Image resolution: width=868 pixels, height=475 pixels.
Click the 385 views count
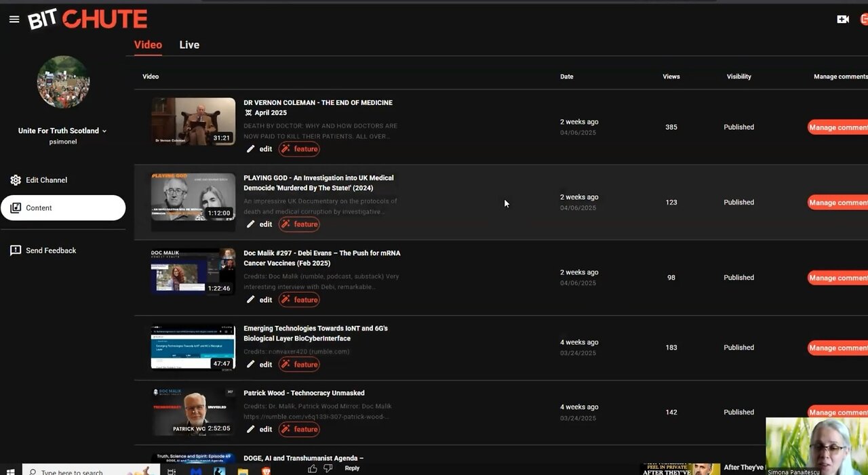tap(671, 127)
